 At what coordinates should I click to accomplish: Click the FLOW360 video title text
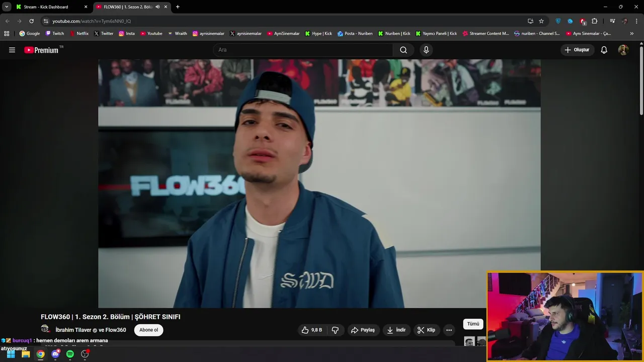110,317
